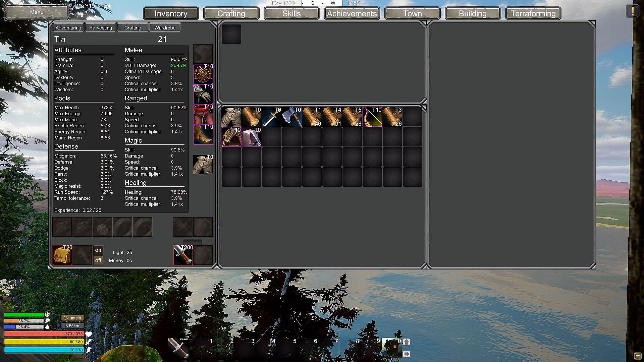Click the equipped T10 gloves slot
Viewport: 644px width, 362px height.
coord(203,94)
